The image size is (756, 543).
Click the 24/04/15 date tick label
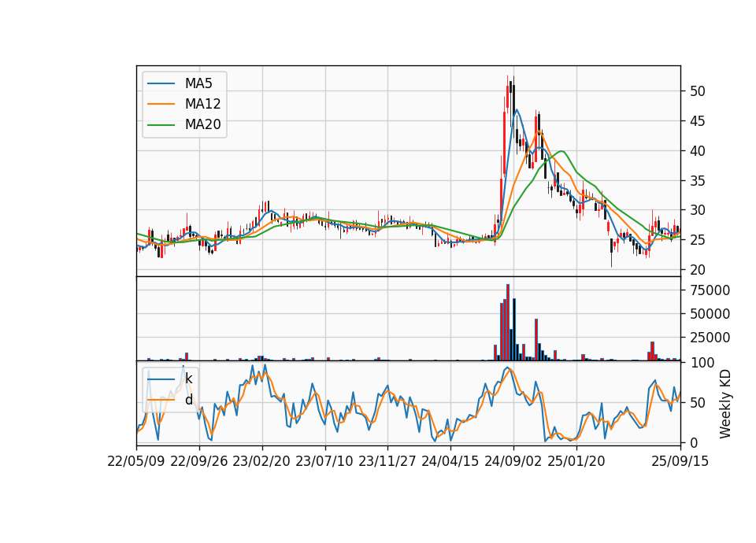pos(450,461)
